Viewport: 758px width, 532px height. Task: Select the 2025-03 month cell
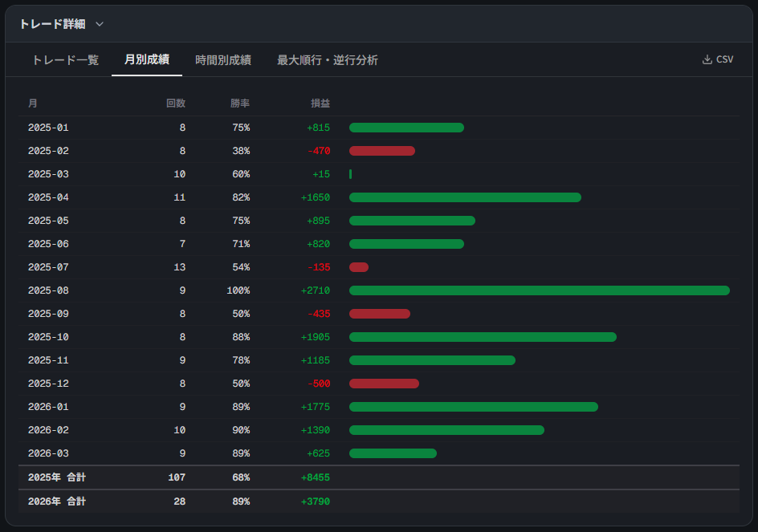48,174
